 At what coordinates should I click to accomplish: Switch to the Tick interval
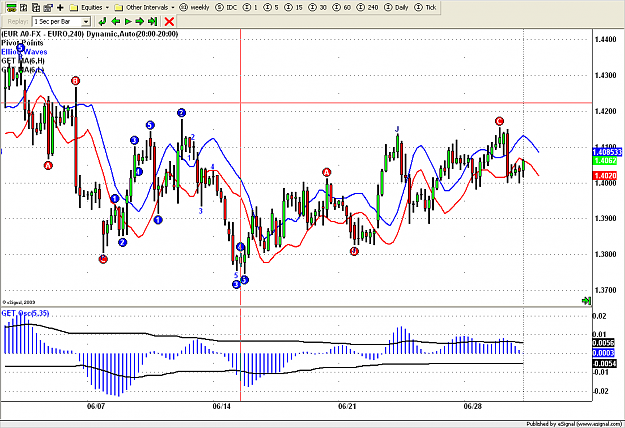[x=425, y=8]
